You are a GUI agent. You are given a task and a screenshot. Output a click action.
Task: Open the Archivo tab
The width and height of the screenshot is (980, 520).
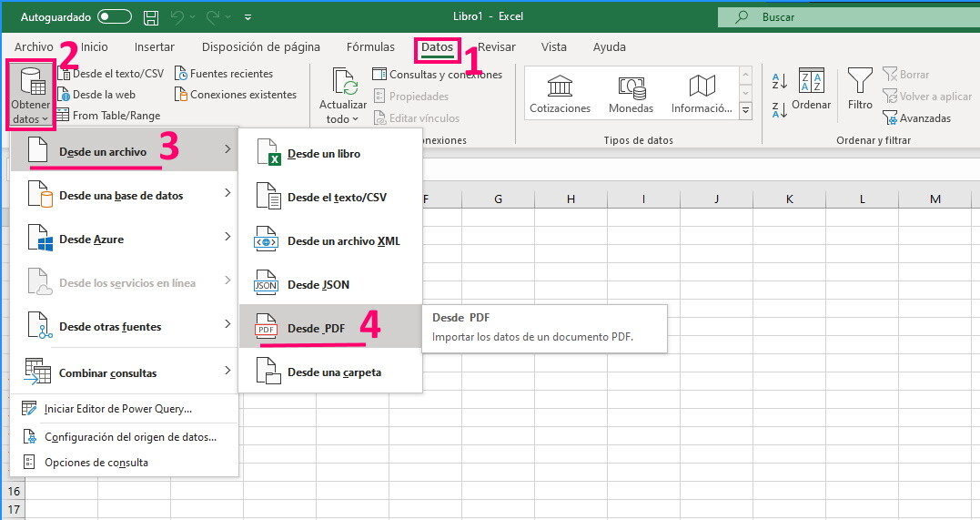coord(34,47)
